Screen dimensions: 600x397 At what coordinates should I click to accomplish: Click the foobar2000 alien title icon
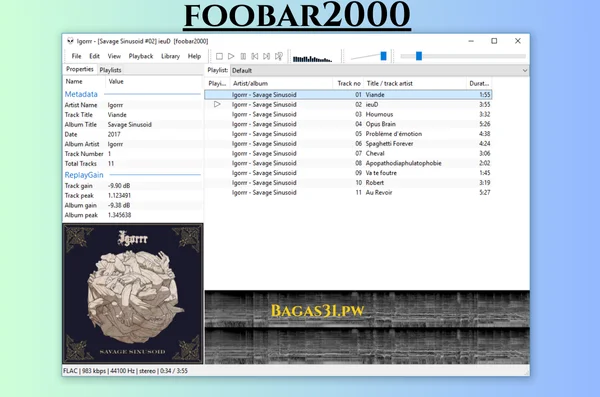tap(70, 41)
